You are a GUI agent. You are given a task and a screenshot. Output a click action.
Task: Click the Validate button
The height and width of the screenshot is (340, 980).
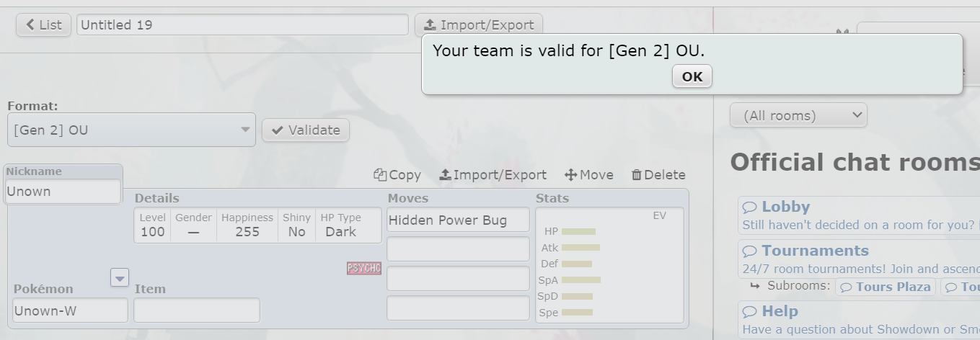306,130
